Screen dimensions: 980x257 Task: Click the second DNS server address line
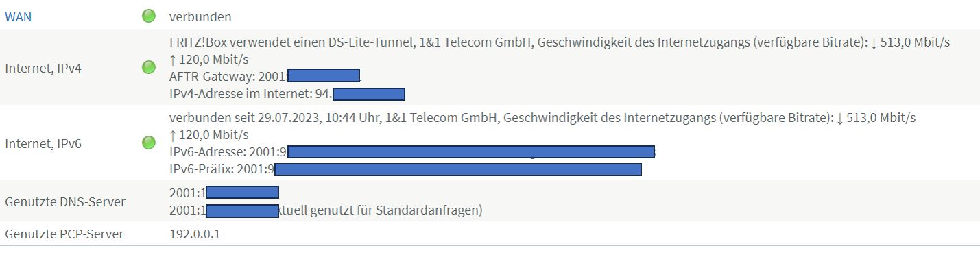[326, 210]
